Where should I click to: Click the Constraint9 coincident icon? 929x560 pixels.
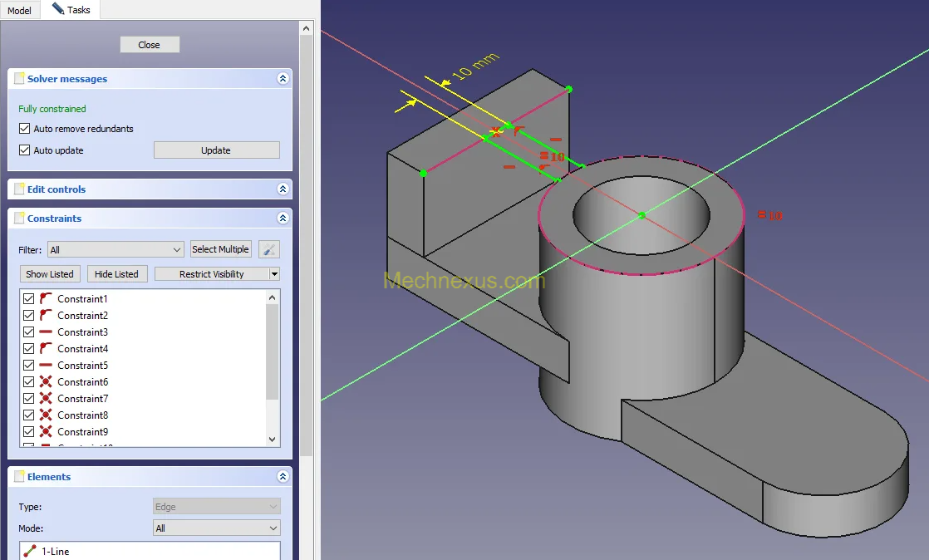[x=46, y=431]
